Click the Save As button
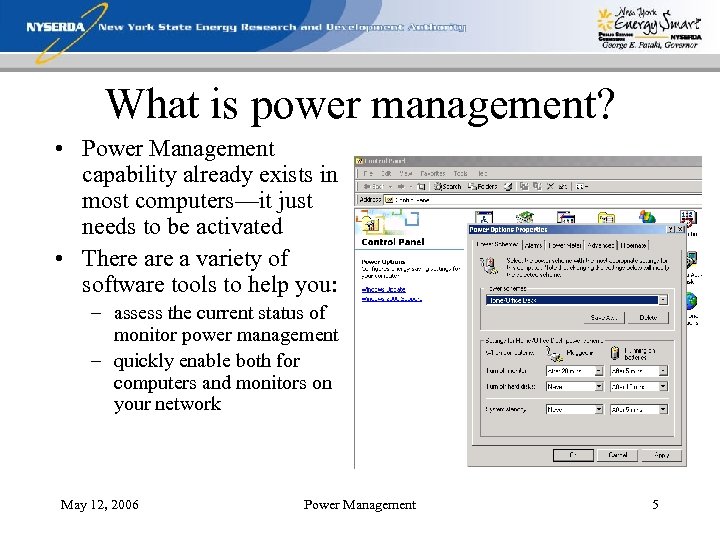The height and width of the screenshot is (540, 720). coord(604,317)
